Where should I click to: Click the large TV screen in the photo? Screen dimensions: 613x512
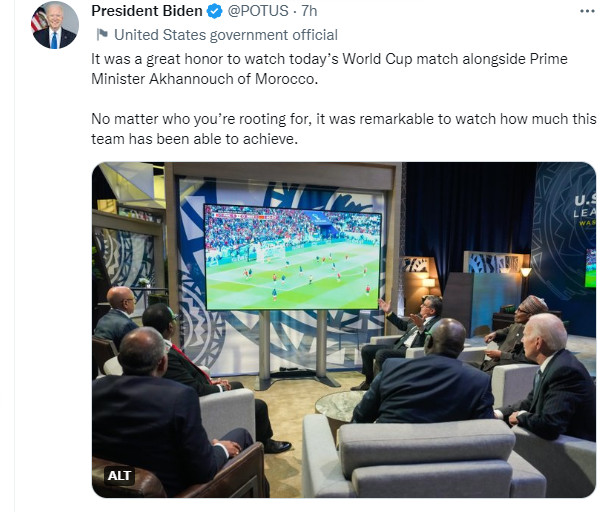(292, 256)
